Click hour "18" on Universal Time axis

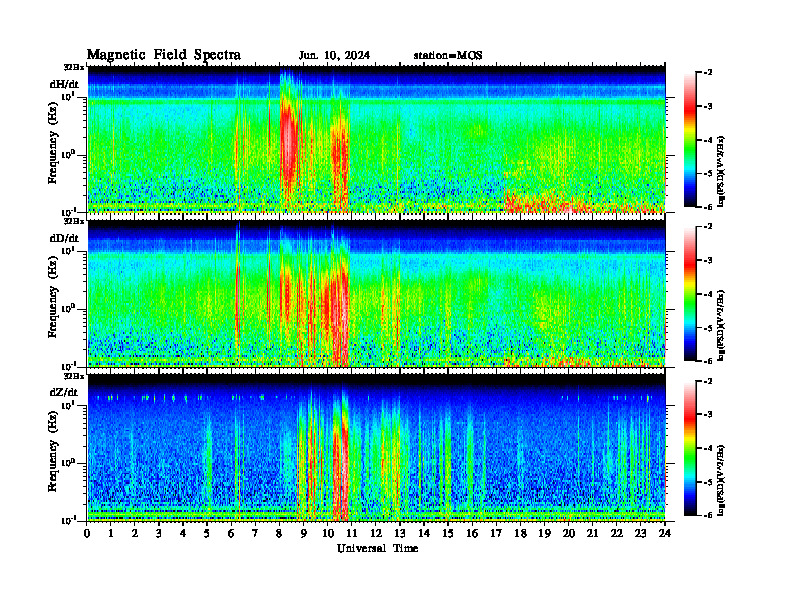520,534
